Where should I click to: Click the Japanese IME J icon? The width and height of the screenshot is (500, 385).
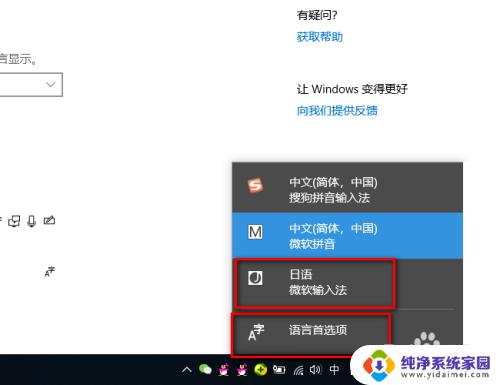255,278
